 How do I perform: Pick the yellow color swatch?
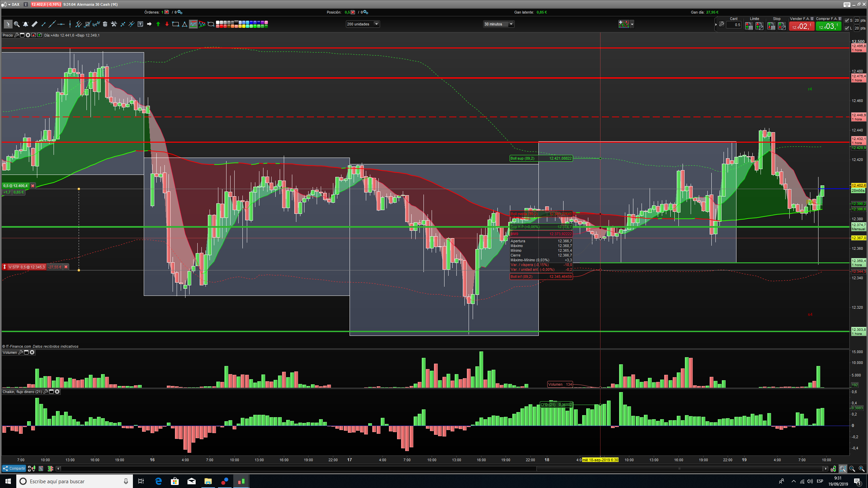pos(244,26)
